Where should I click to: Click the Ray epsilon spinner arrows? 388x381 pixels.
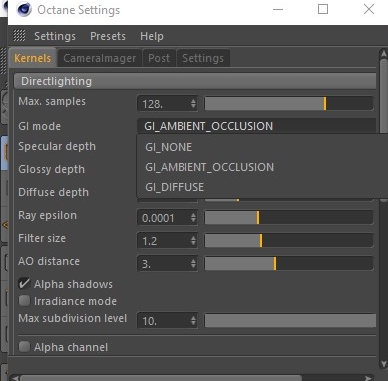[x=193, y=218]
